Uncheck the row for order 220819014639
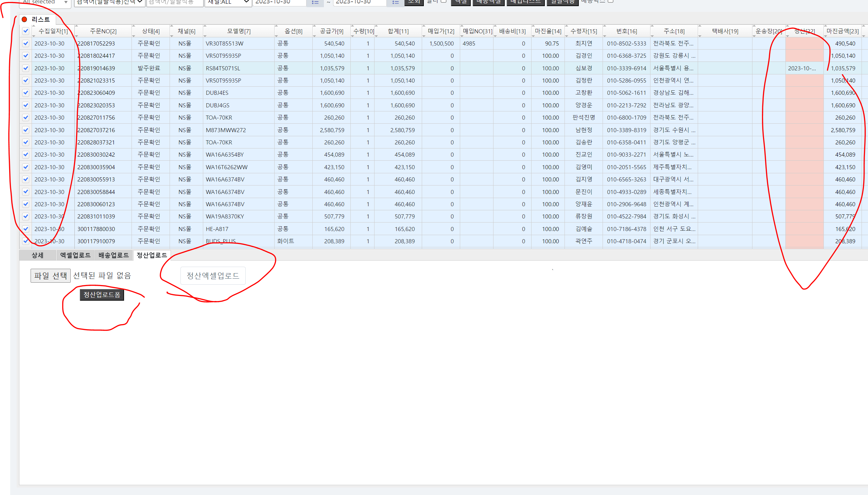The height and width of the screenshot is (495, 868). [26, 68]
